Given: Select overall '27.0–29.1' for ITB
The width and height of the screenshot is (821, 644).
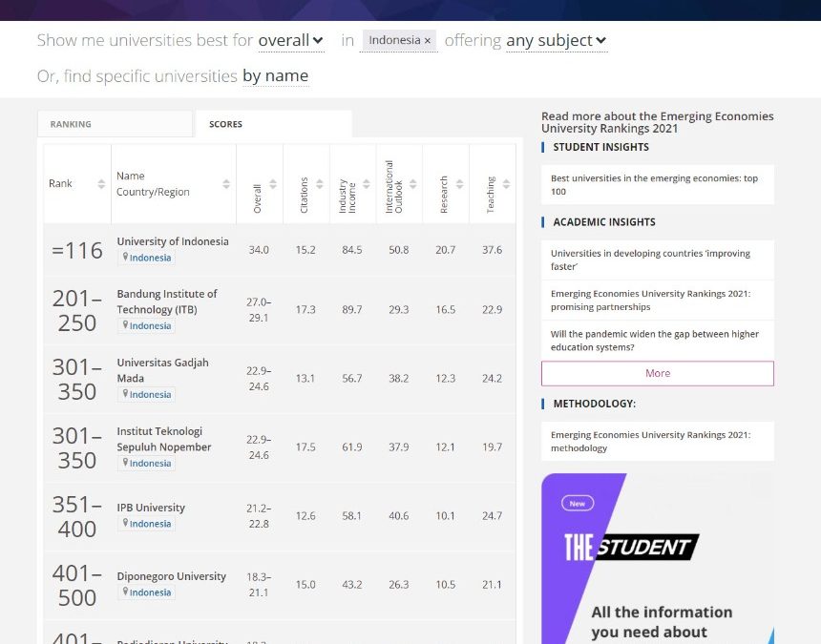Looking at the screenshot, I should click(x=259, y=310).
